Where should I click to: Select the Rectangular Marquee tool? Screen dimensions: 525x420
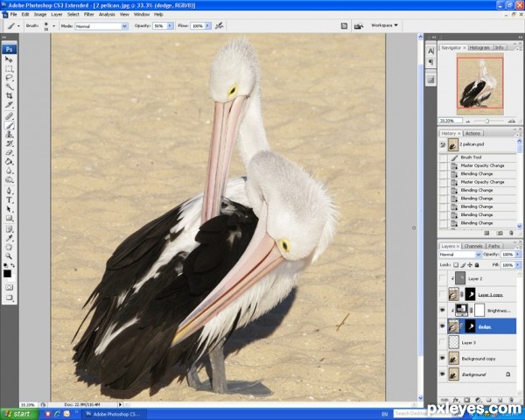tap(9, 69)
